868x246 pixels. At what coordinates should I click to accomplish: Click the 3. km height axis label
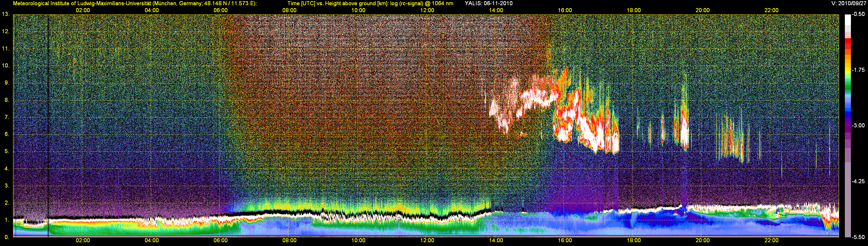tap(7, 186)
